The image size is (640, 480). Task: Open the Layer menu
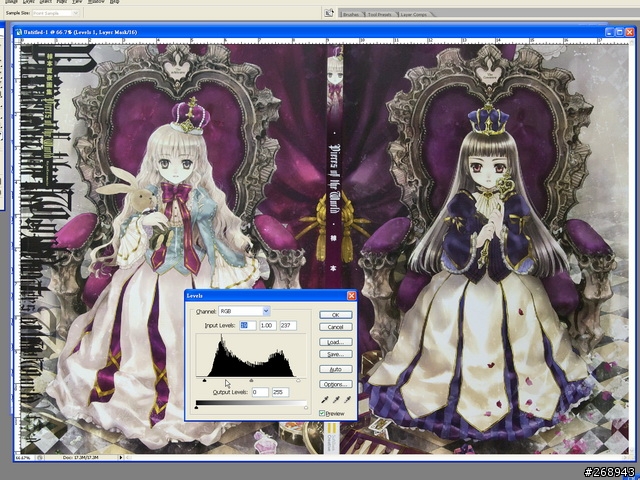pyautogui.click(x=27, y=2)
